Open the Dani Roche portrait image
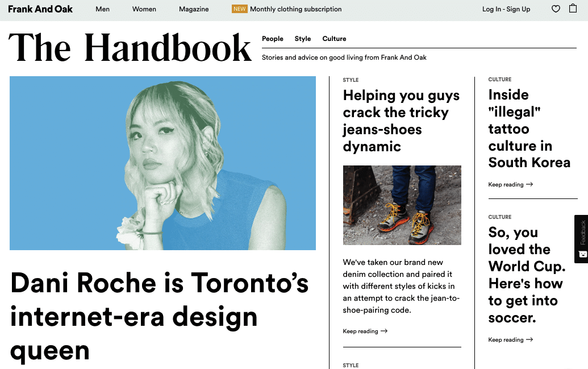Viewport: 588px width, 369px height. click(x=162, y=163)
